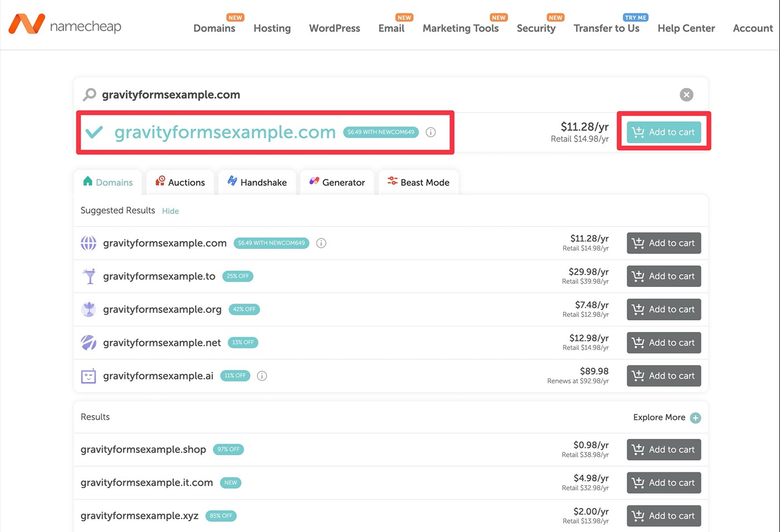The image size is (780, 532).
Task: Add gravityformsexample.net to cart
Action: [x=664, y=343]
